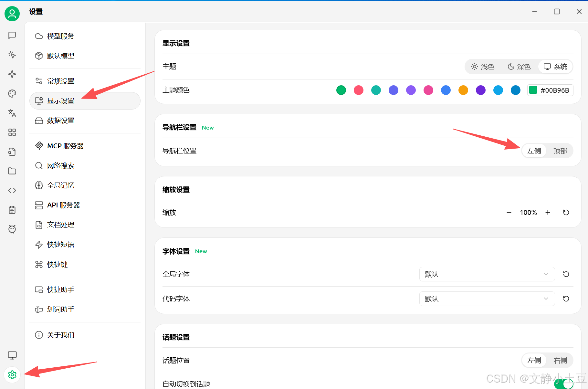
Task: Open 数据设置 settings page
Action: coord(85,121)
